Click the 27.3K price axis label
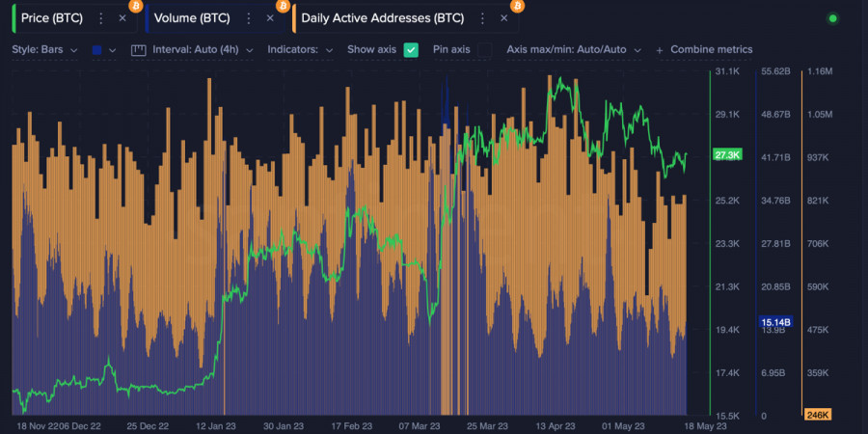The height and width of the screenshot is (434, 868). pyautogui.click(x=726, y=154)
